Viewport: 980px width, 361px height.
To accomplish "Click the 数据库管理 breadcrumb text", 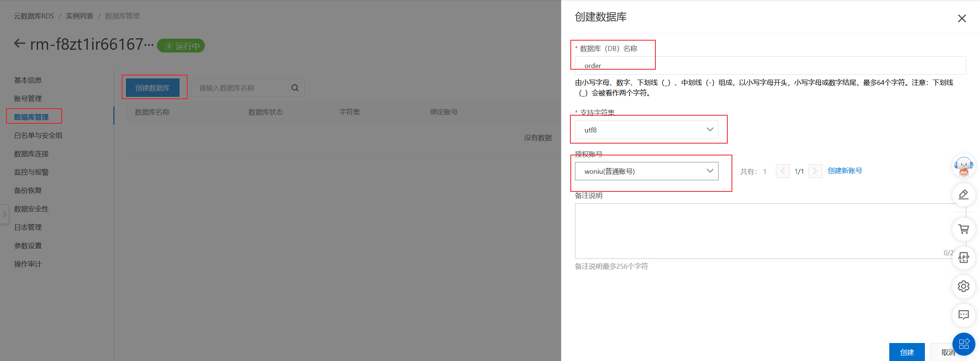I will click(x=122, y=16).
